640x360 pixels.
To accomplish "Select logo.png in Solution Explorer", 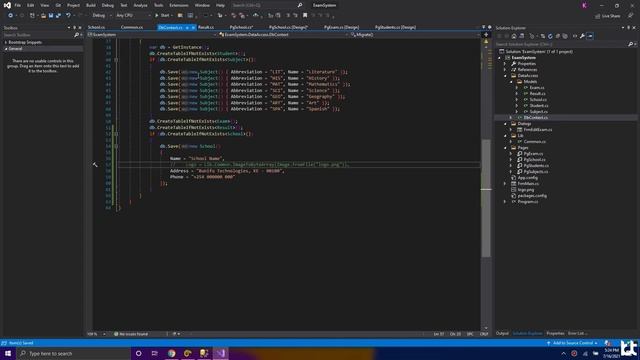I will tap(526, 190).
